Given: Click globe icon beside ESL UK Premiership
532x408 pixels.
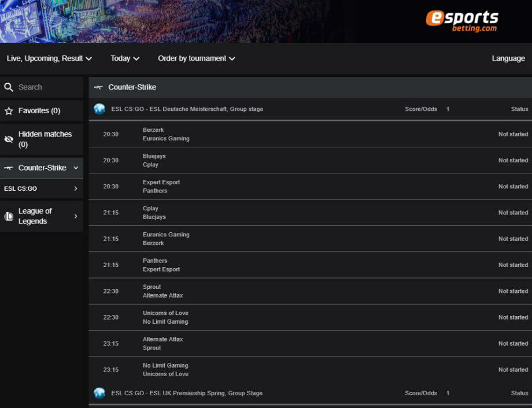Looking at the screenshot, I should click(x=99, y=393).
